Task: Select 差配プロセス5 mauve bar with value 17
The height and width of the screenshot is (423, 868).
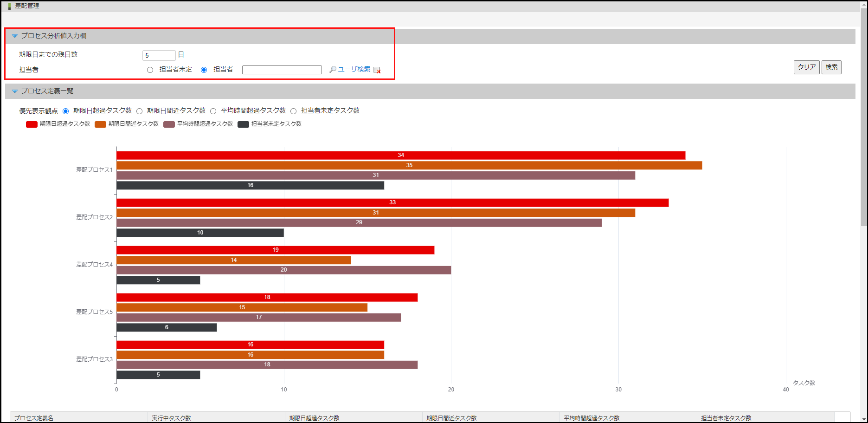Action: [x=259, y=317]
